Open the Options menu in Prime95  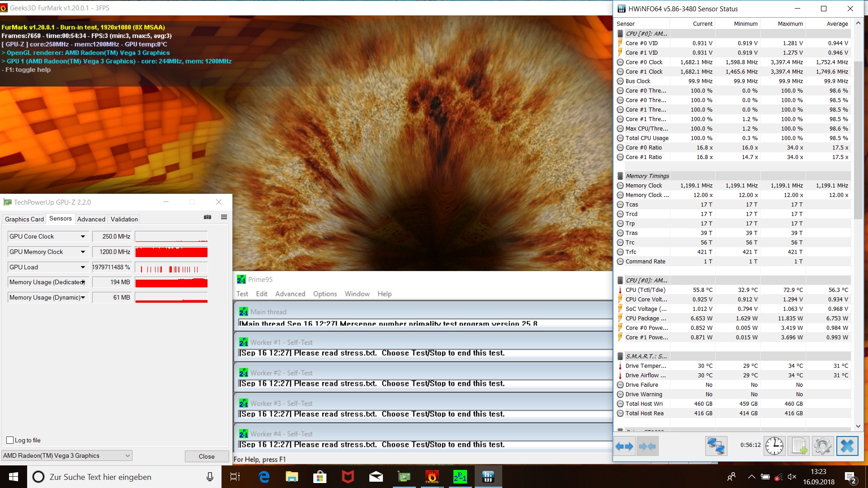(325, 294)
